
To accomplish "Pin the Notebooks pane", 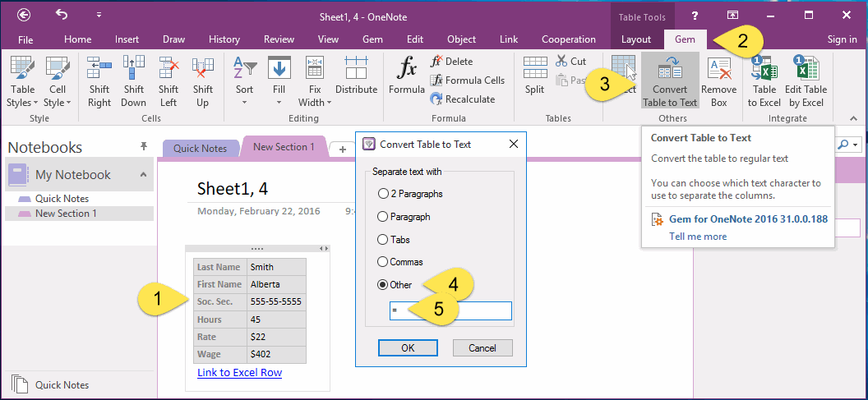I will [144, 146].
